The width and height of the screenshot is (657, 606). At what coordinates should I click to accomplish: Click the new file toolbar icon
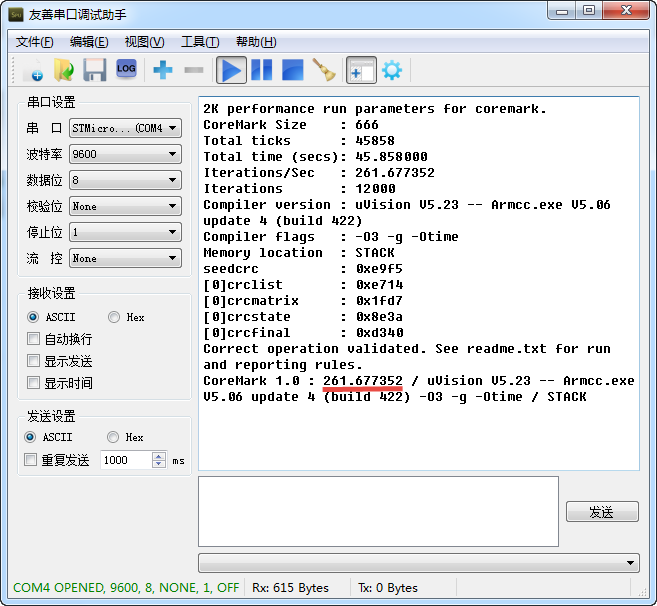pyautogui.click(x=32, y=70)
